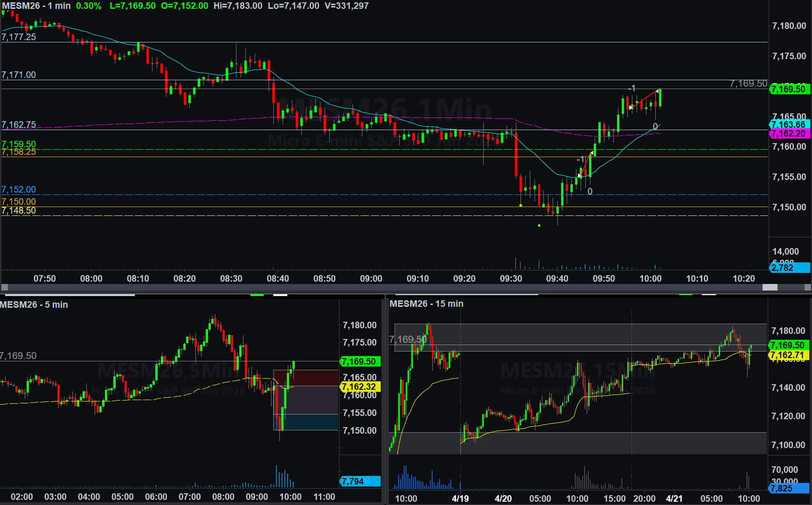Click the yellow 7,162.71 tag on the 15 min chart
Viewport: 812px width, 505px height.
coord(788,355)
